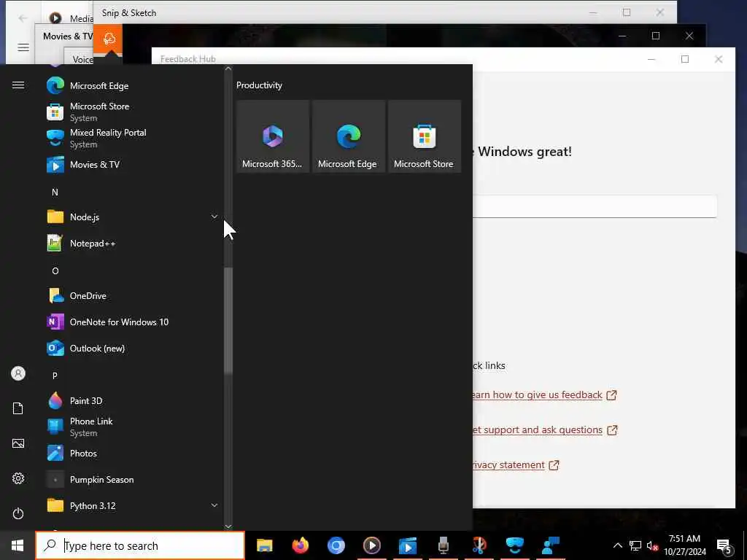Open Settings gear in Start sidebar
The width and height of the screenshot is (747, 560).
click(18, 478)
